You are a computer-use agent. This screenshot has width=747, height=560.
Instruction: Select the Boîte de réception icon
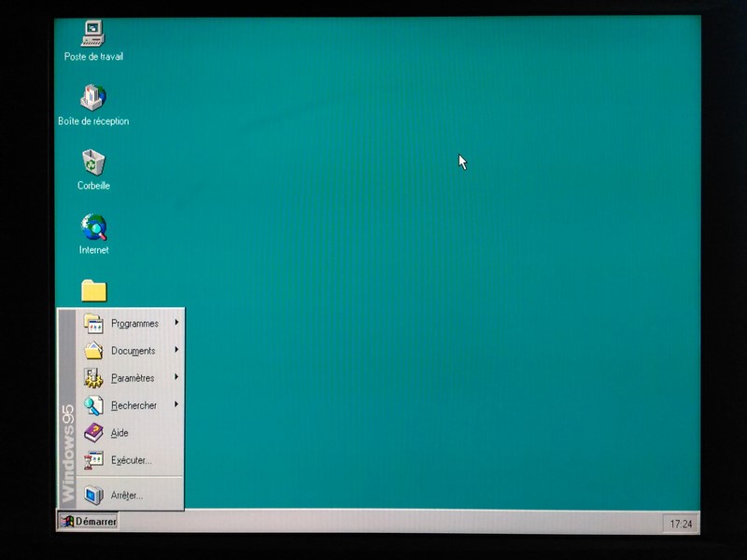point(93,98)
